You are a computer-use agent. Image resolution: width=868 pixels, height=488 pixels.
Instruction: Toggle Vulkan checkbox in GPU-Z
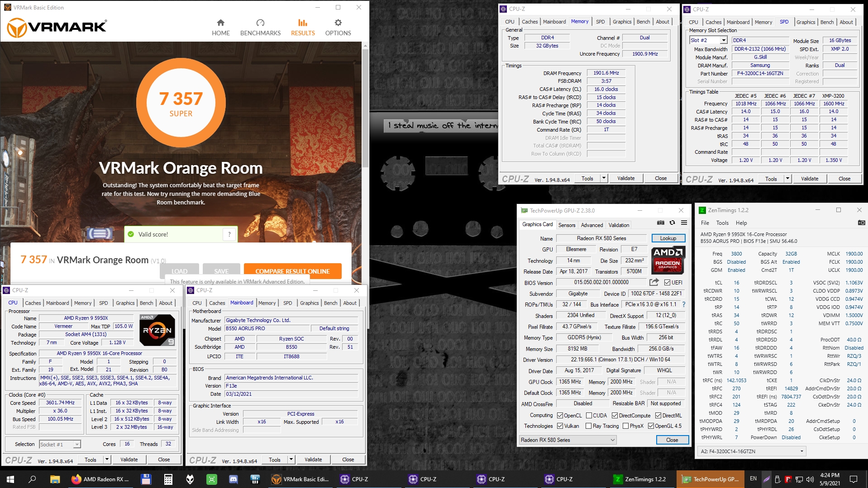pyautogui.click(x=560, y=426)
